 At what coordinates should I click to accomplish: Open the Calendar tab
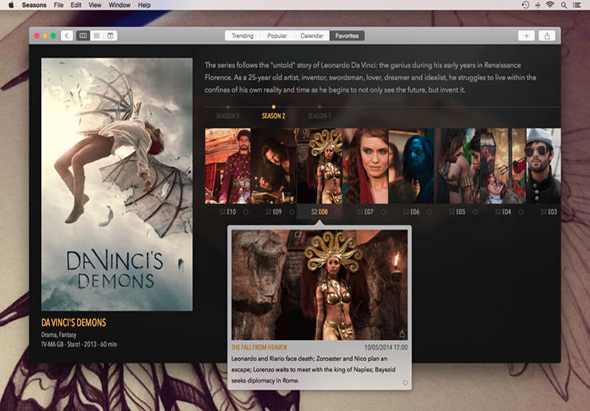point(312,36)
